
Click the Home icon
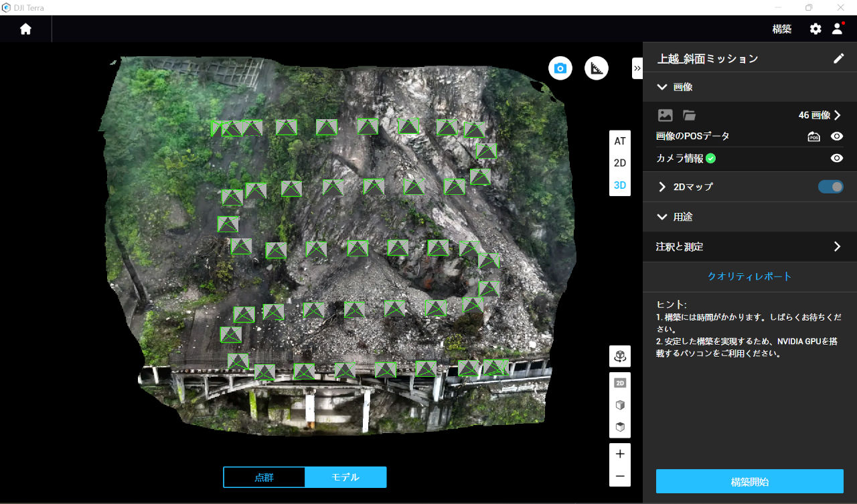pos(25,29)
